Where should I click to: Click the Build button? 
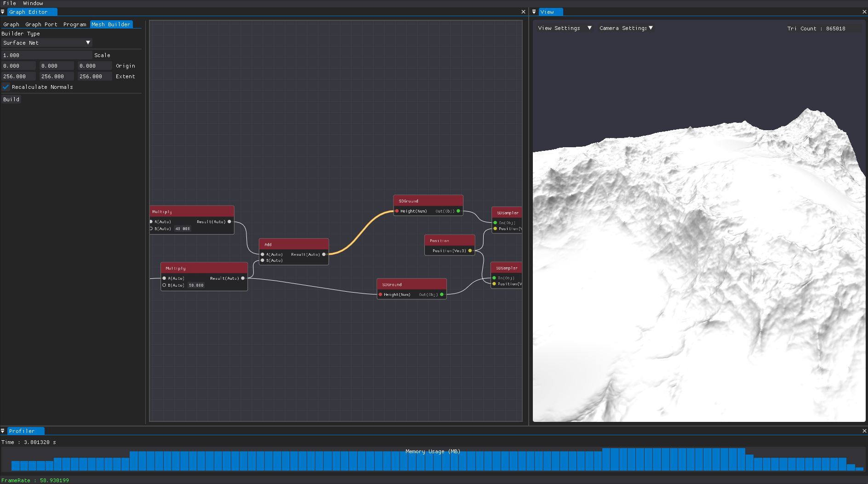coord(11,99)
